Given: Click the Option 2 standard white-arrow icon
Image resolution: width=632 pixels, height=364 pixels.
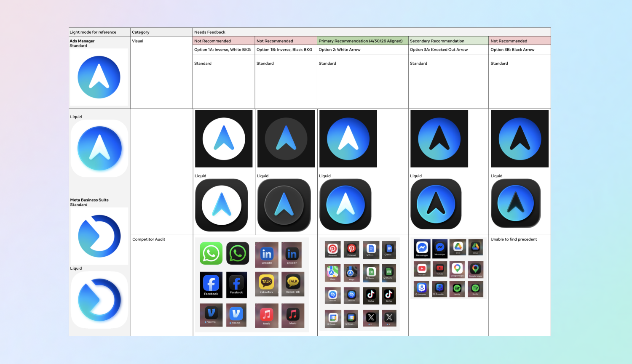Looking at the screenshot, I should (x=348, y=139).
